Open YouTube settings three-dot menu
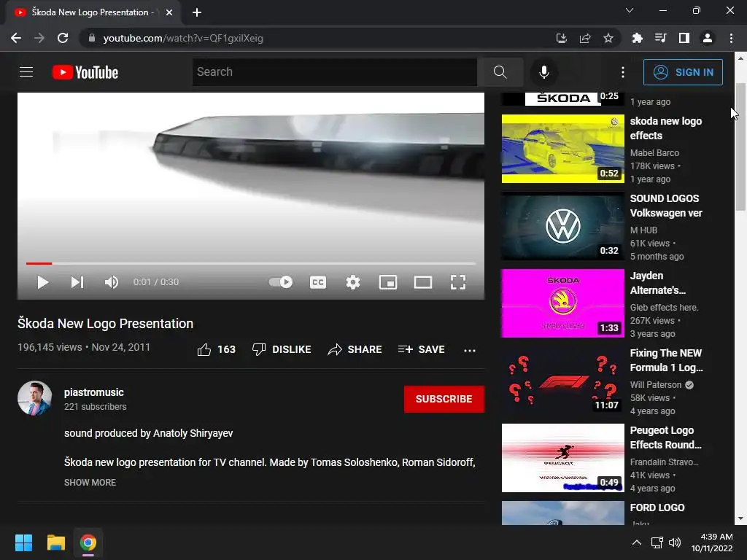This screenshot has height=560, width=747. pyautogui.click(x=623, y=72)
